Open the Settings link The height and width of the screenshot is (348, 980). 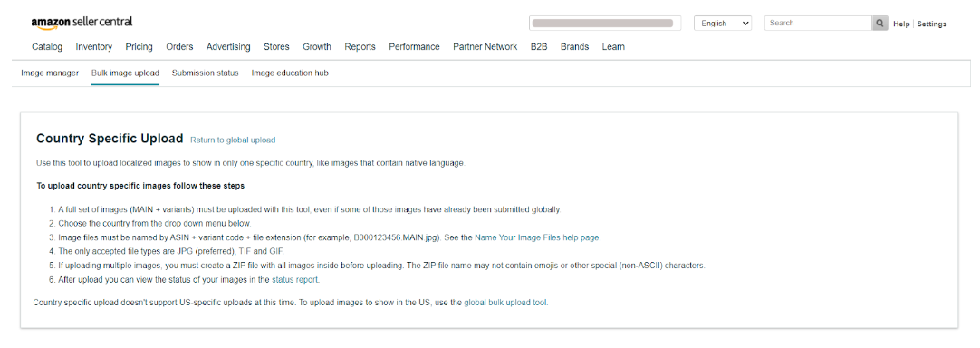pos(932,24)
